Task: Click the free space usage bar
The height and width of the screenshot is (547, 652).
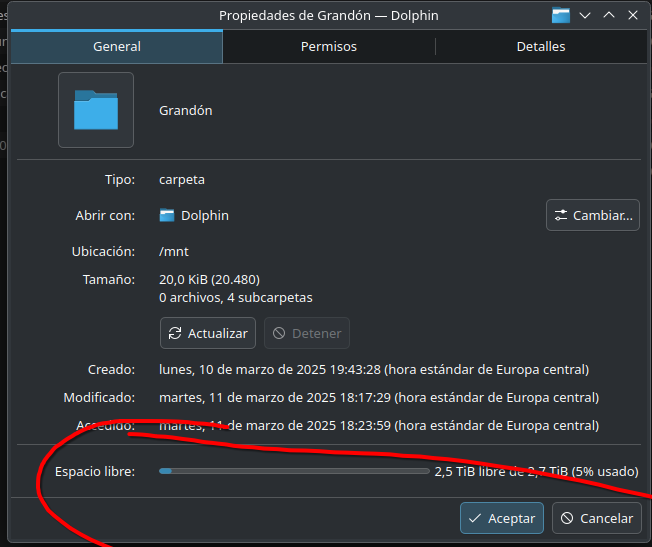Action: click(294, 471)
